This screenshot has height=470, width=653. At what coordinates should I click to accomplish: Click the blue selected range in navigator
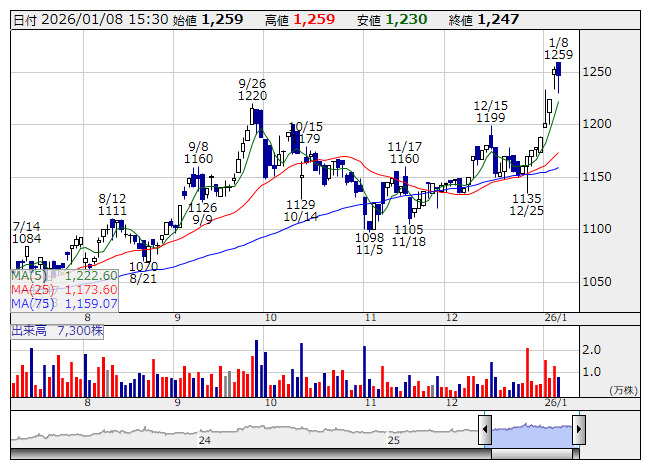[532, 435]
